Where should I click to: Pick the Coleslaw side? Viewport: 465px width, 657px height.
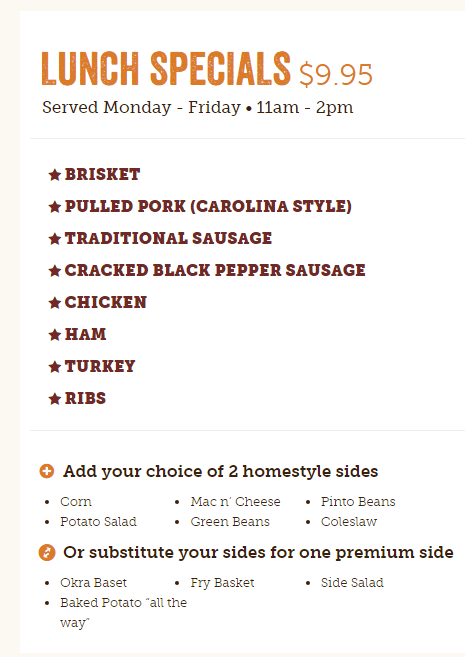[x=349, y=521]
